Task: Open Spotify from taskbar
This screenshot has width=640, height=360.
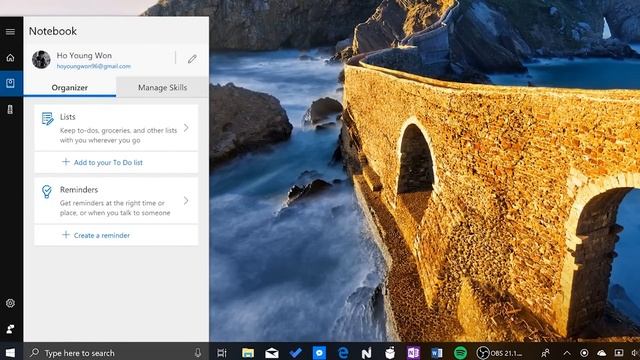Action: pyautogui.click(x=460, y=353)
